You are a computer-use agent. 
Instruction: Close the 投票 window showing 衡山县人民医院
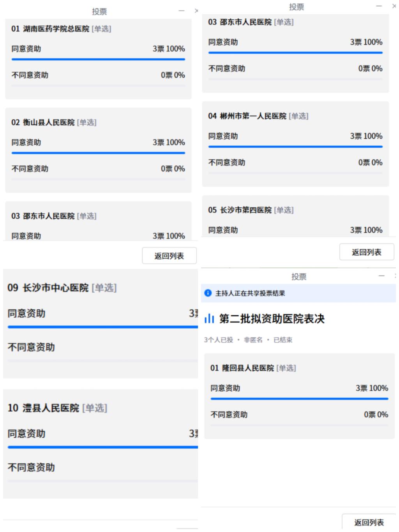click(196, 11)
